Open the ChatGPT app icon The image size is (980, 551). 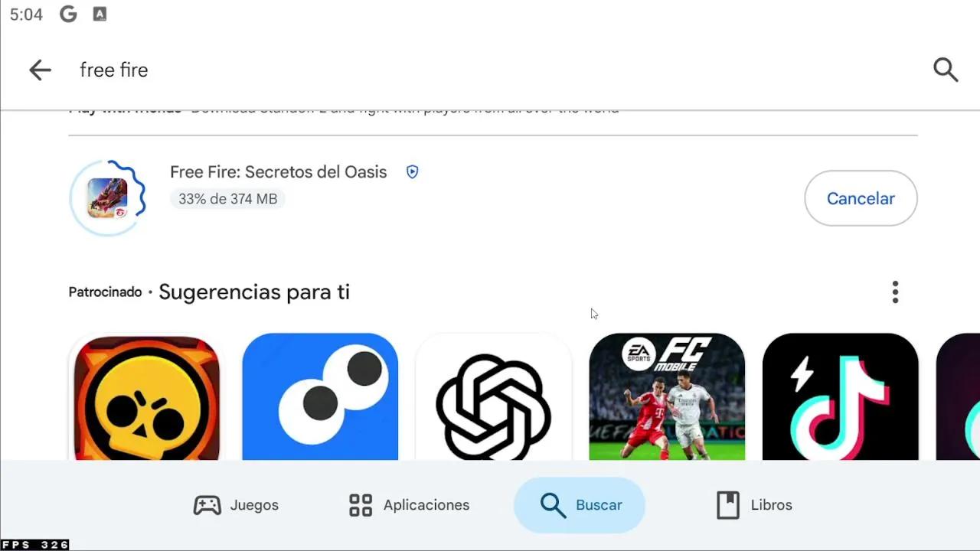(493, 396)
